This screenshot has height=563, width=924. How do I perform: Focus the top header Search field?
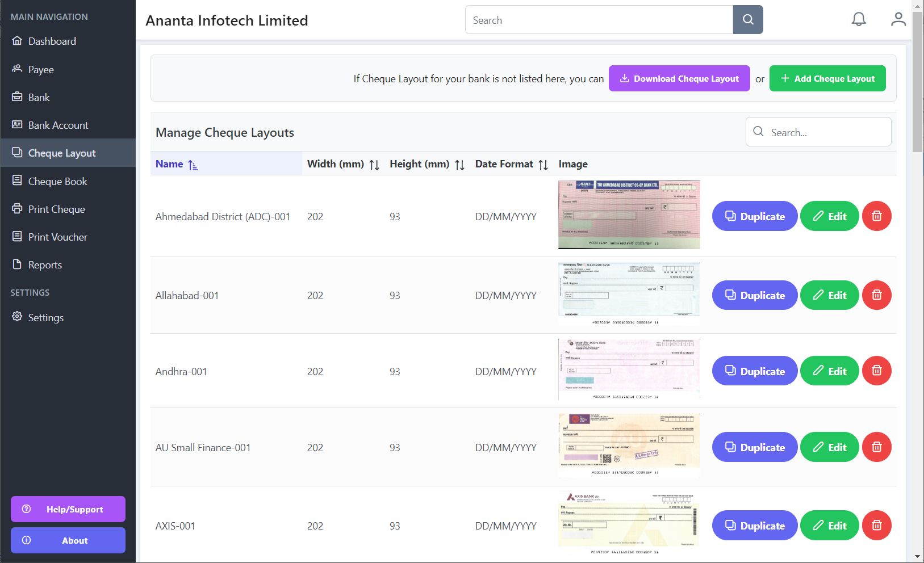(x=599, y=20)
